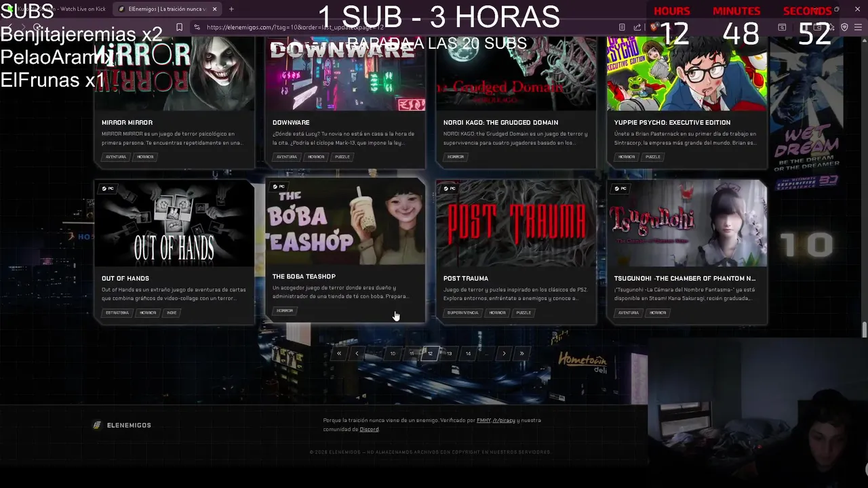Open the Downware game thumbnail
The image size is (868, 488).
coord(345,73)
